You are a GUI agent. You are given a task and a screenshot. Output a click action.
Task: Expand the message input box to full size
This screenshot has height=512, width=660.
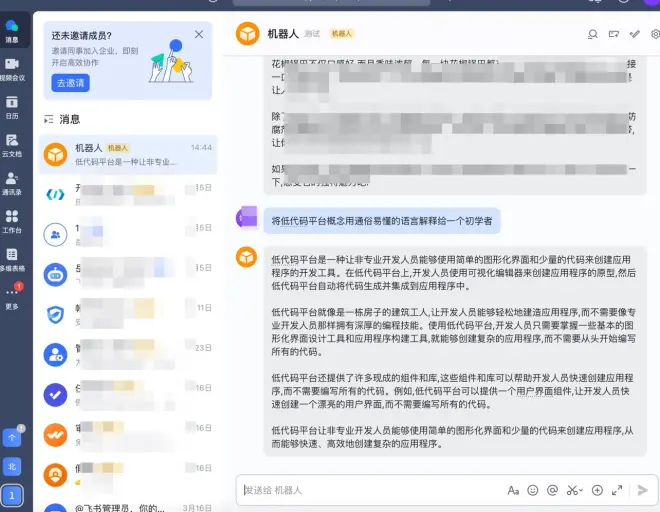tap(617, 490)
